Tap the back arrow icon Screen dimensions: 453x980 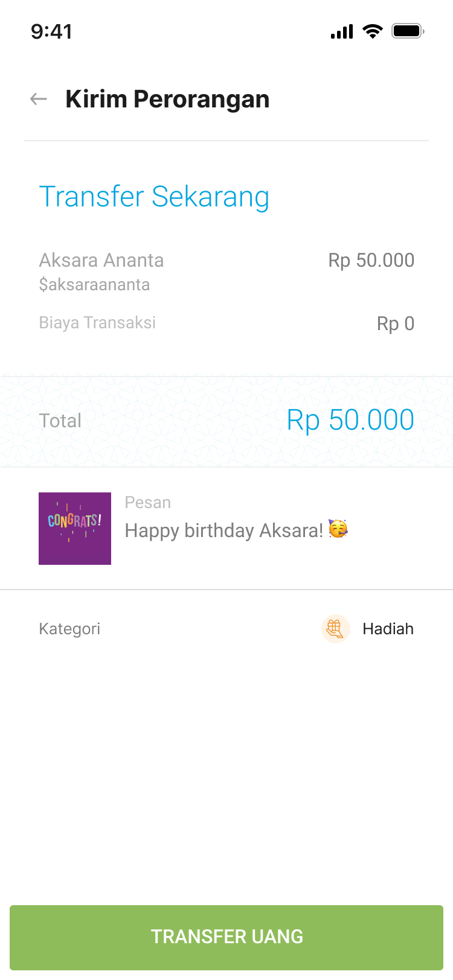[39, 99]
